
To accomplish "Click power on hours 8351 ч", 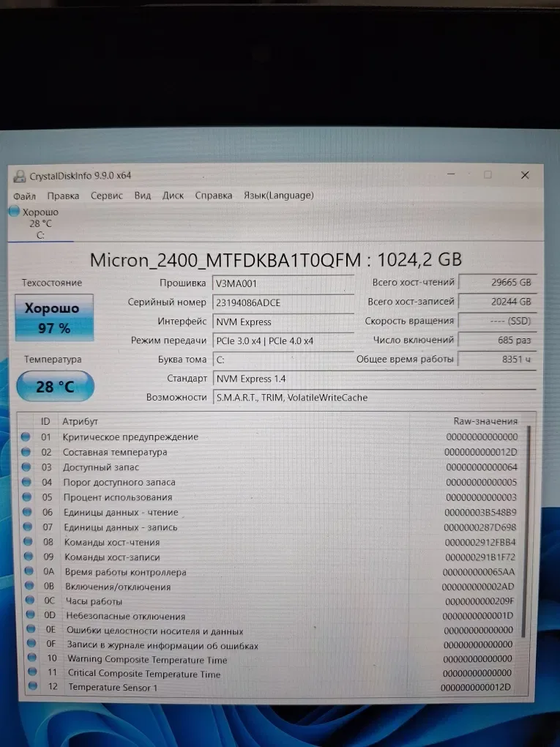I will [x=498, y=359].
